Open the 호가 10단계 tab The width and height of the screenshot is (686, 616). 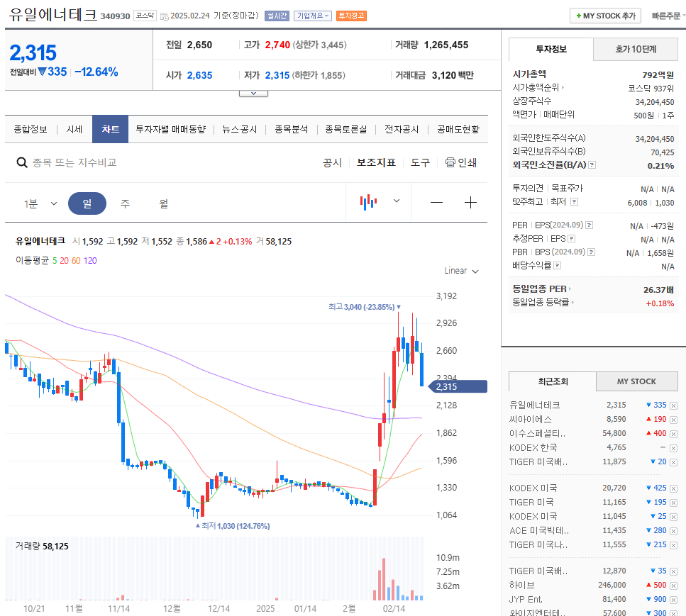pos(636,50)
